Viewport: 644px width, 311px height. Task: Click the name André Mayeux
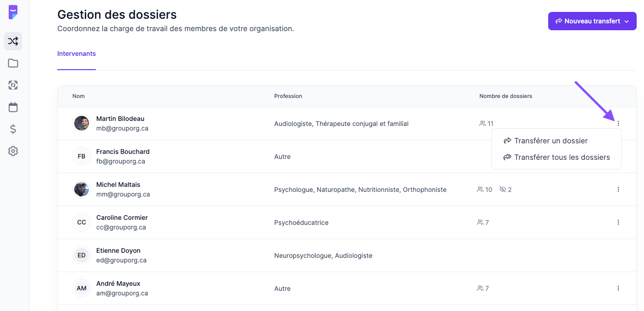118,284
